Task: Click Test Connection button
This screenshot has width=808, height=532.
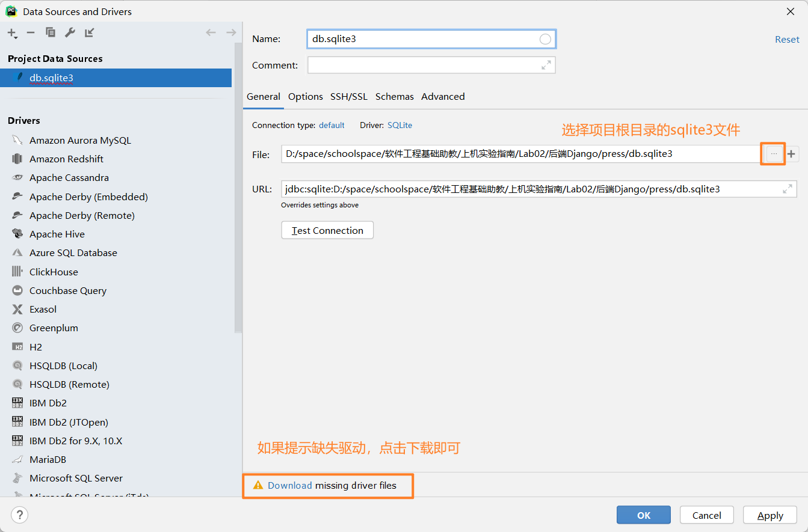Action: [327, 230]
